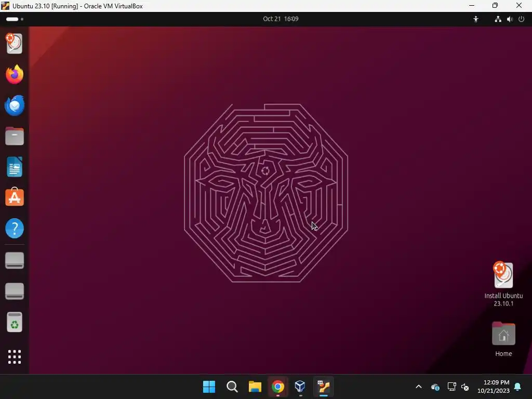Launch Firefox from the Ubuntu dock

point(14,74)
